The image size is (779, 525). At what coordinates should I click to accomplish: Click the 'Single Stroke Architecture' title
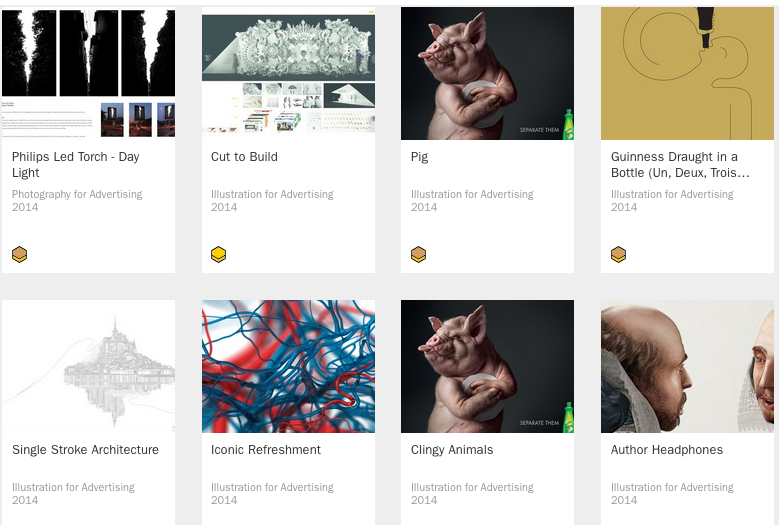tap(85, 450)
